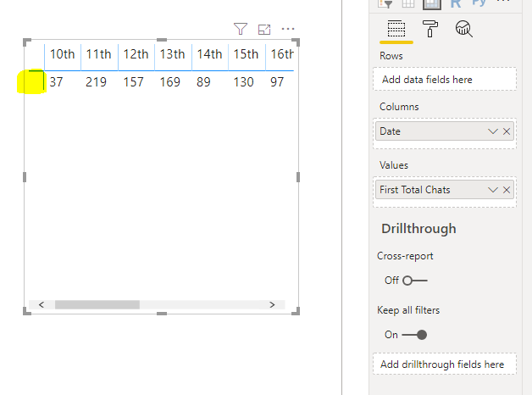
Task: Remove First Total Chats from Values
Action: point(507,190)
